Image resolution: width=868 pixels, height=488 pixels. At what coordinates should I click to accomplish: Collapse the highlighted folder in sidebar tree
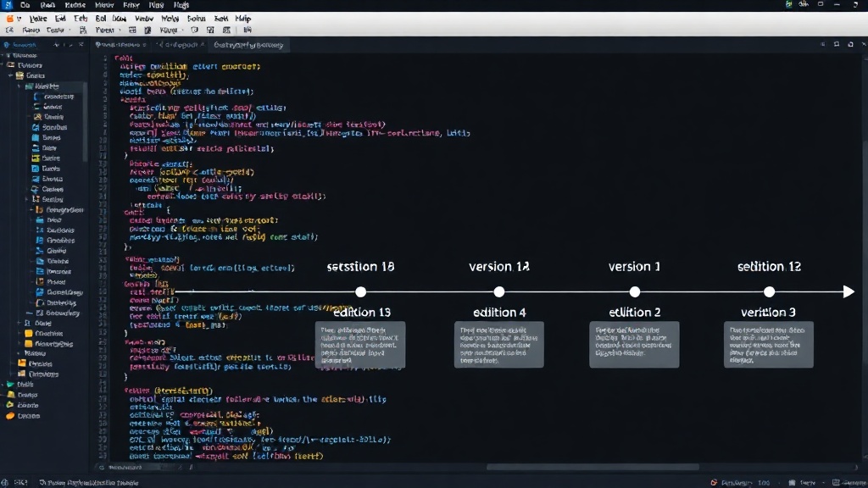(x=19, y=86)
